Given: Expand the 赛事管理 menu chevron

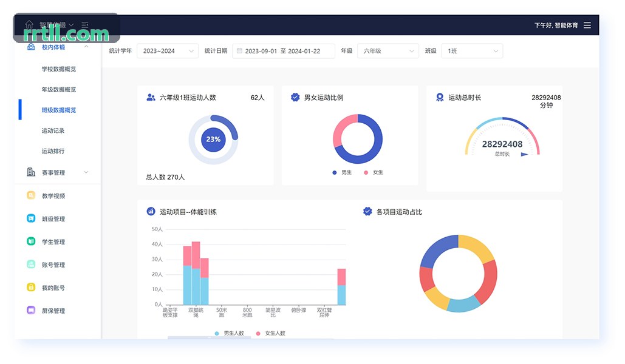Looking at the screenshot, I should point(86,172).
